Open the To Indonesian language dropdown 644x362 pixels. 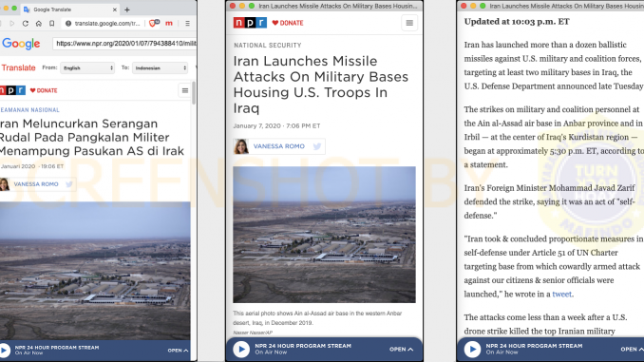coord(161,67)
